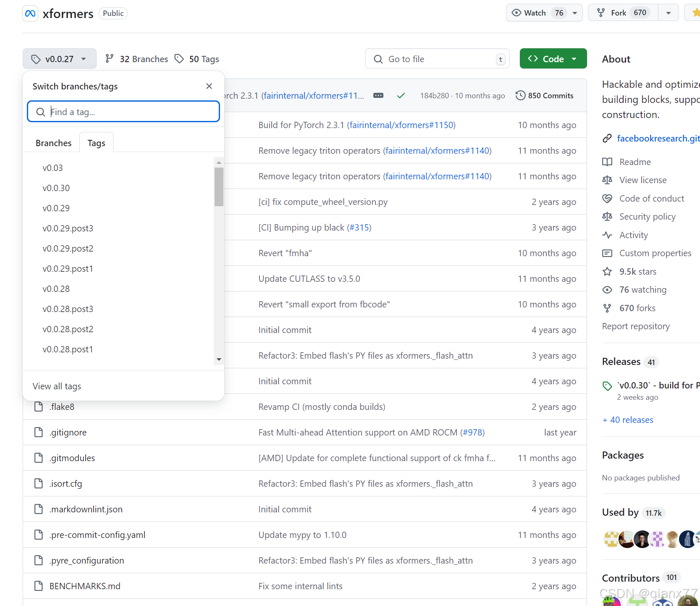The height and width of the screenshot is (606, 700).
Task: Open commit 'Update mypy to 1.10.0'
Action: [x=302, y=535]
